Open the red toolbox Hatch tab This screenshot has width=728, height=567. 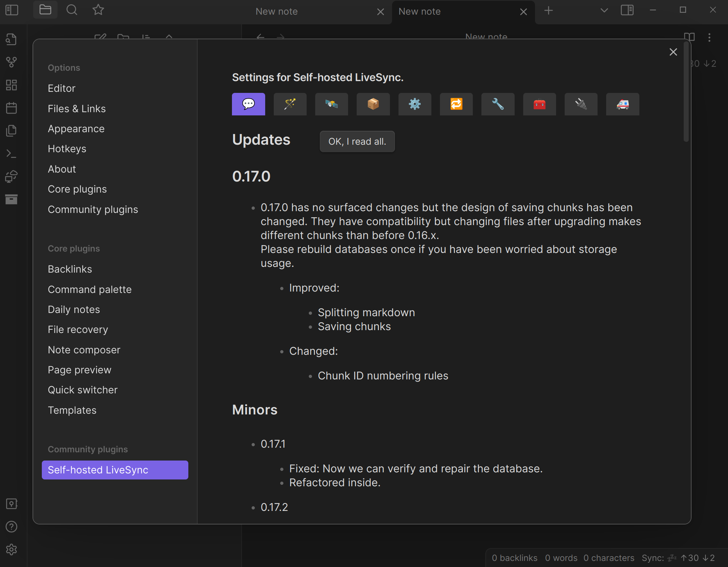click(x=539, y=104)
